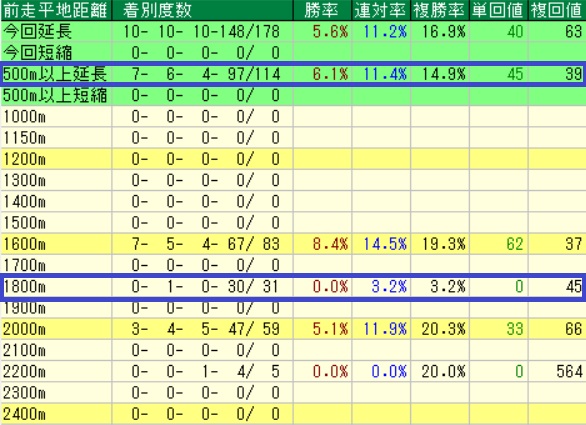The image size is (586, 425).
Task: Click the 3- 4- 5- 47/ 59 record cell
Action: pyautogui.click(x=206, y=329)
